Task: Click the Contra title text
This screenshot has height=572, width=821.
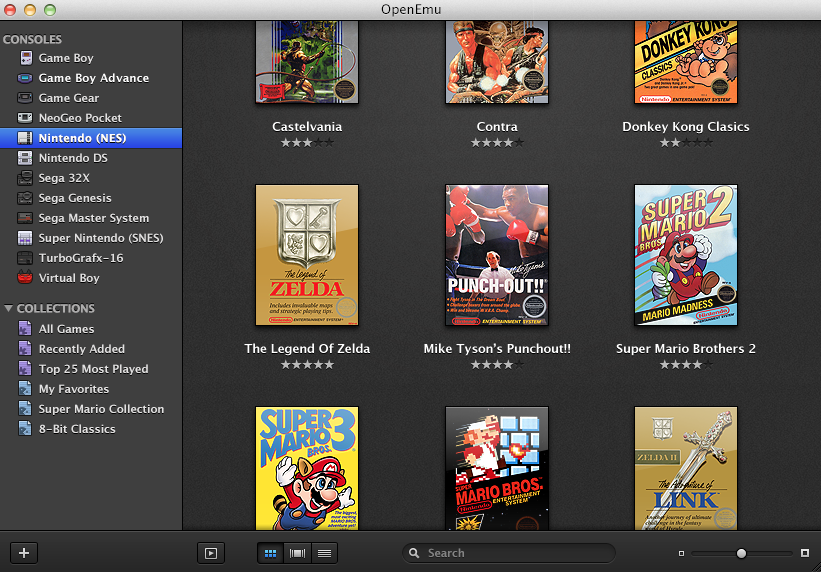Action: (497, 127)
